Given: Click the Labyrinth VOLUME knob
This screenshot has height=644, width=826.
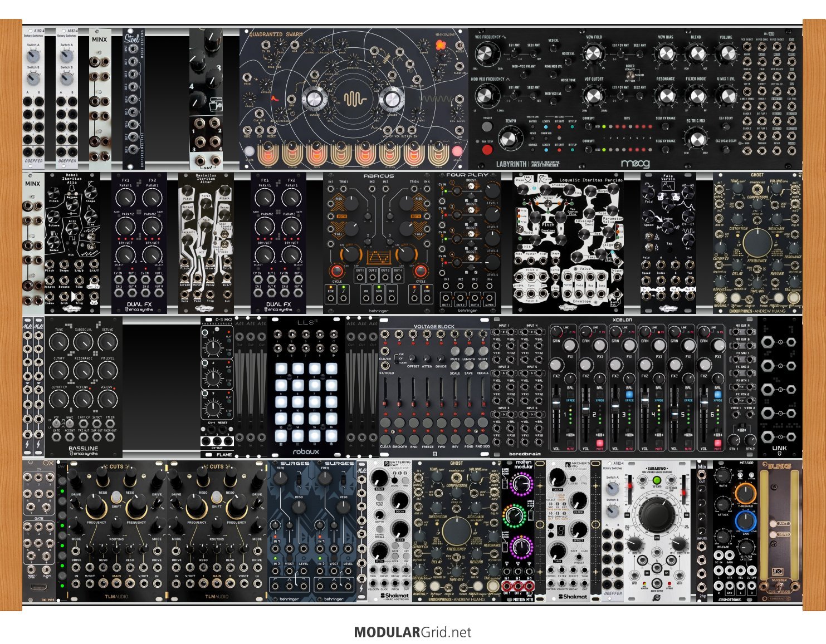Looking at the screenshot, I should (726, 53).
